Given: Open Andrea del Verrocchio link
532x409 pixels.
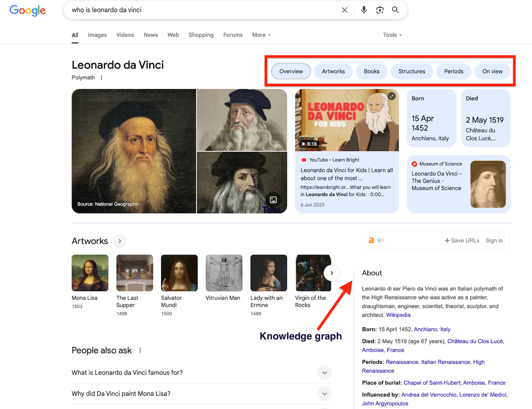Looking at the screenshot, I should (x=429, y=395).
